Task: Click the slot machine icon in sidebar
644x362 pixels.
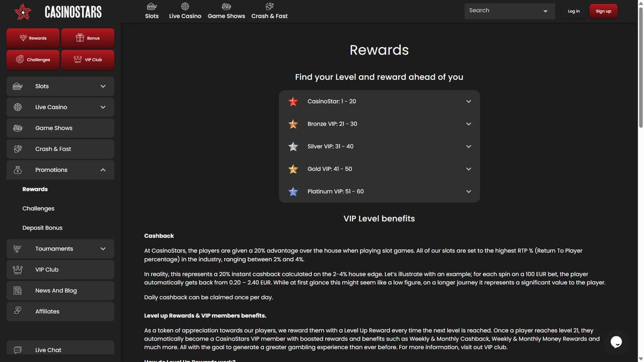Action: (18, 86)
